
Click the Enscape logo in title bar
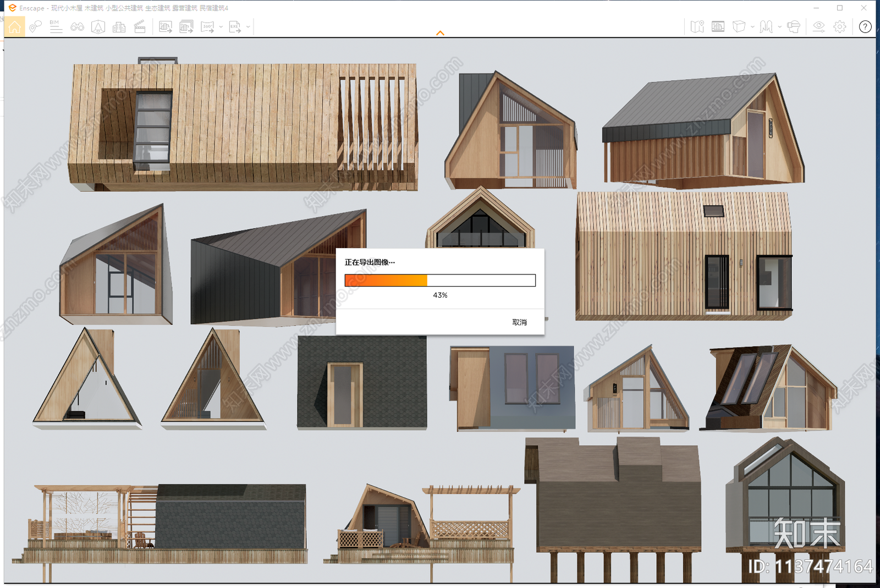(12, 8)
